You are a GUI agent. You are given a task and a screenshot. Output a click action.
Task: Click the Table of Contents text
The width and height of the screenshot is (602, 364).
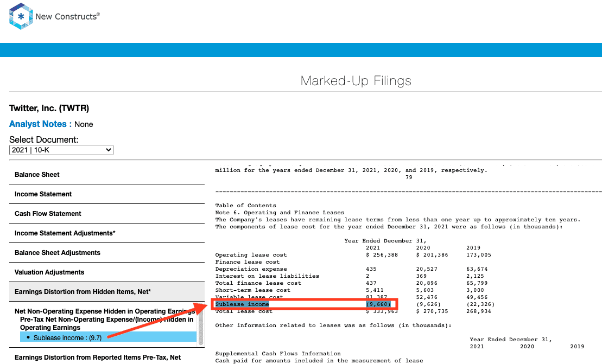pyautogui.click(x=245, y=206)
